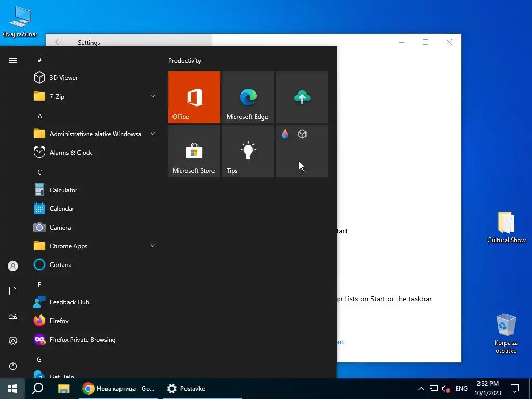Switch to Postavke in the taskbar
This screenshot has width=532, height=399.
coord(202,389)
